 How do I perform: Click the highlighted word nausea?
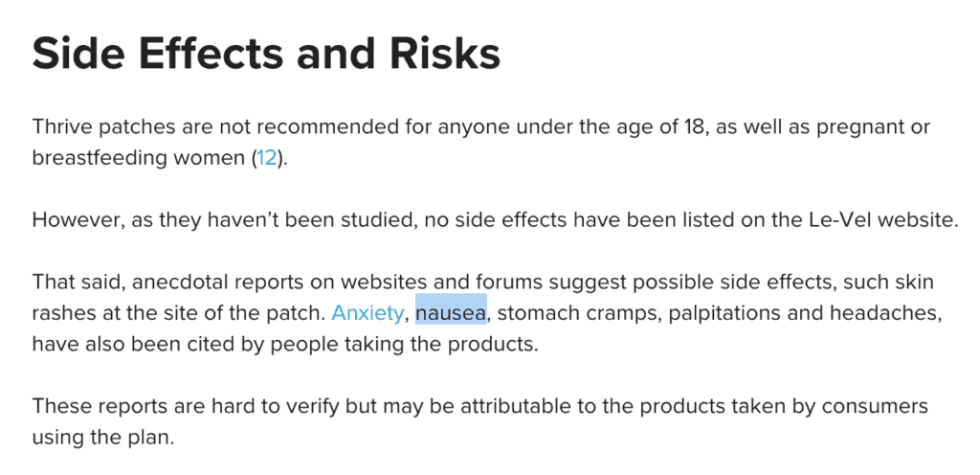451,312
